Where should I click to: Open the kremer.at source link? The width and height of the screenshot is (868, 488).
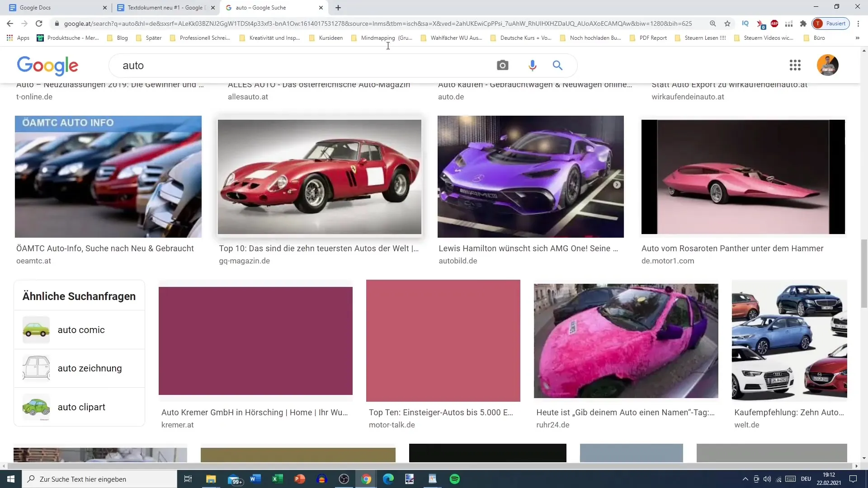tap(177, 425)
